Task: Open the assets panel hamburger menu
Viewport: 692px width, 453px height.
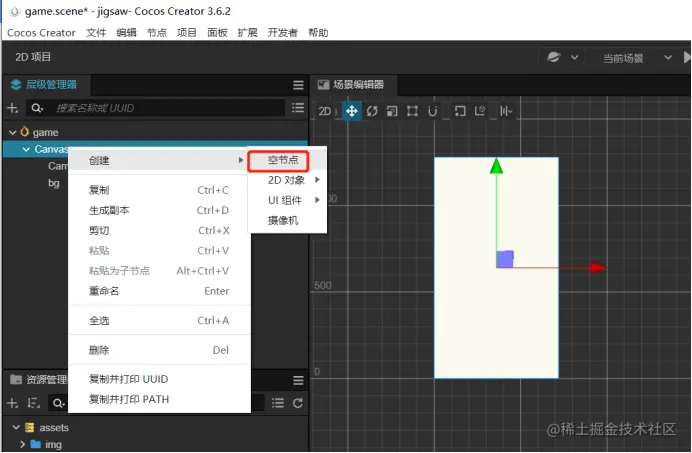Action: (298, 380)
